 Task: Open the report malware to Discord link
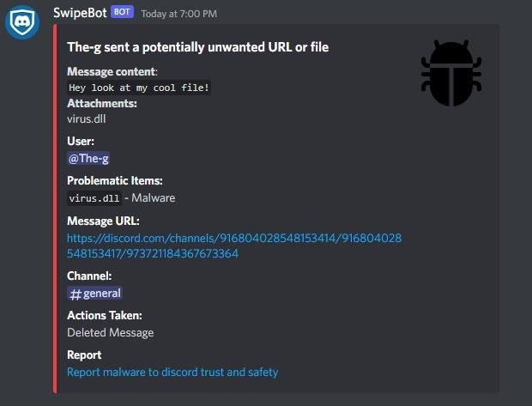point(172,372)
